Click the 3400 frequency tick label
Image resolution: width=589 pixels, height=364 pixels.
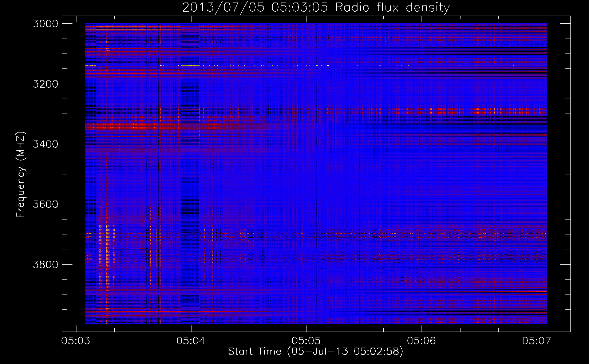tap(46, 144)
